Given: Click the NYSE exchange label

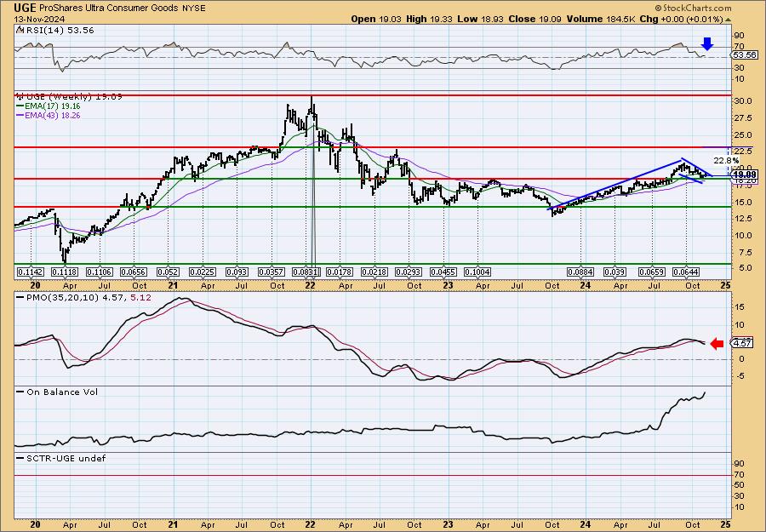Looking at the screenshot, I should 193,9.
